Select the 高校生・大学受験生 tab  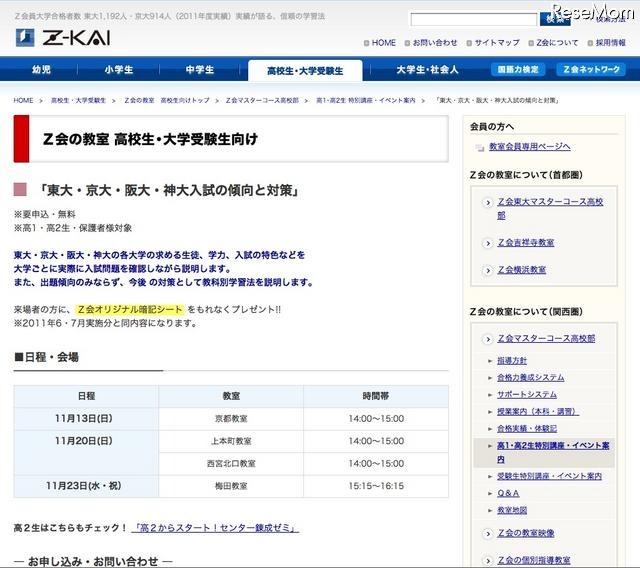click(305, 71)
